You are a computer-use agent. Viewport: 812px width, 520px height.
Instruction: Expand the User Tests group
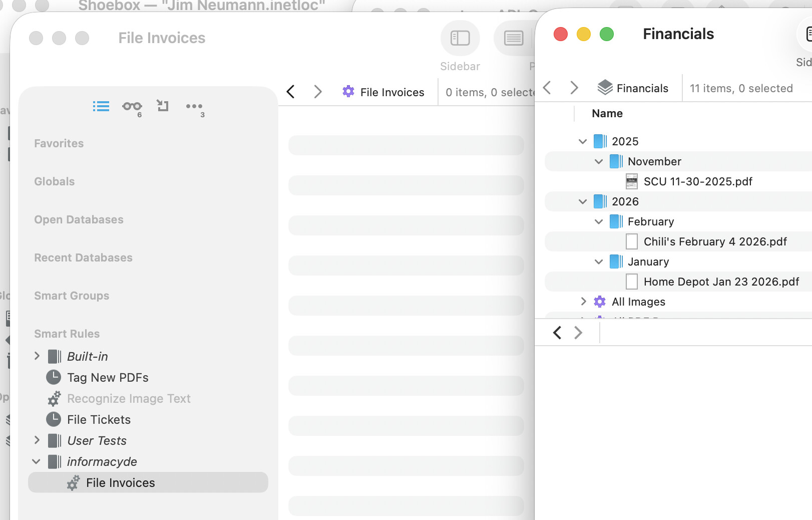tap(37, 440)
